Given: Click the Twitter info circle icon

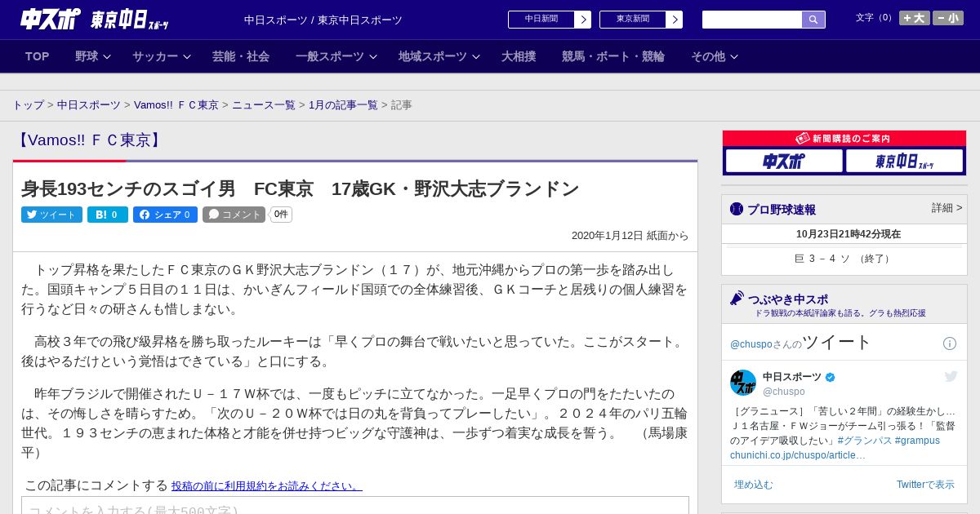Looking at the screenshot, I should coord(950,343).
